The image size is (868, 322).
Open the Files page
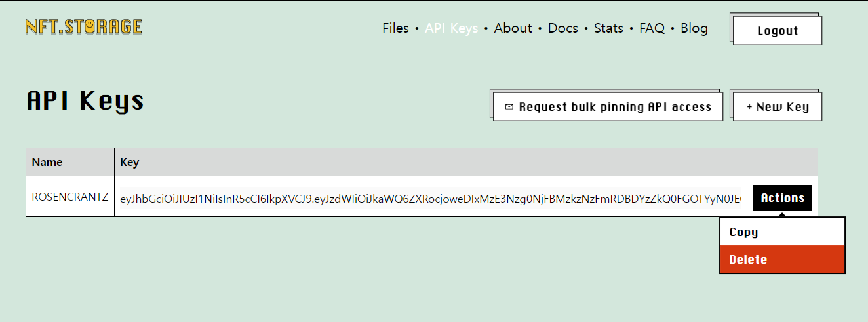click(x=395, y=28)
